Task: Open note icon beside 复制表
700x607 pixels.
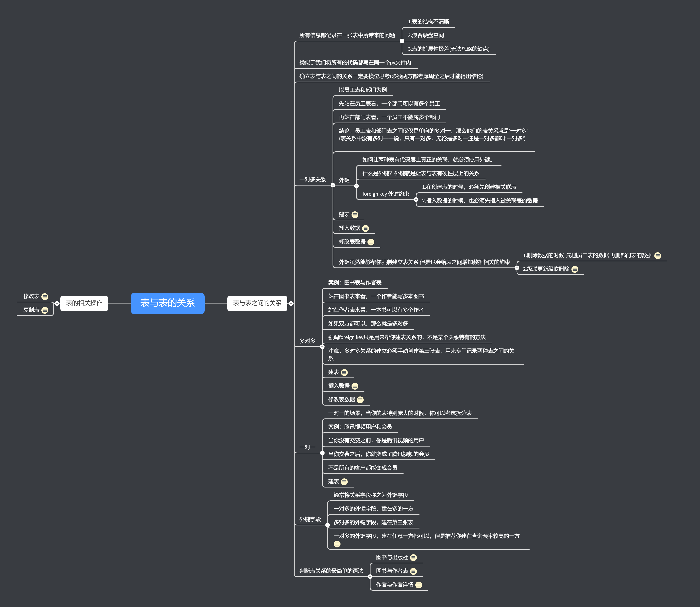Action: [45, 310]
